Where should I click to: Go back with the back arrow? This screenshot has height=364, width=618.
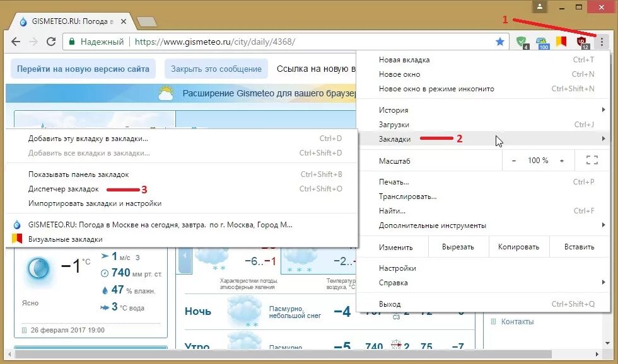click(16, 42)
